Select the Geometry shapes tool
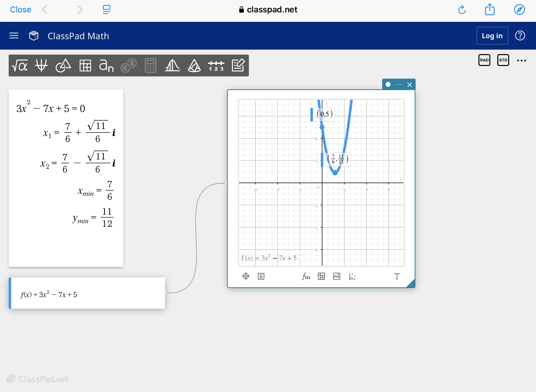This screenshot has height=392, width=536. coord(63,65)
